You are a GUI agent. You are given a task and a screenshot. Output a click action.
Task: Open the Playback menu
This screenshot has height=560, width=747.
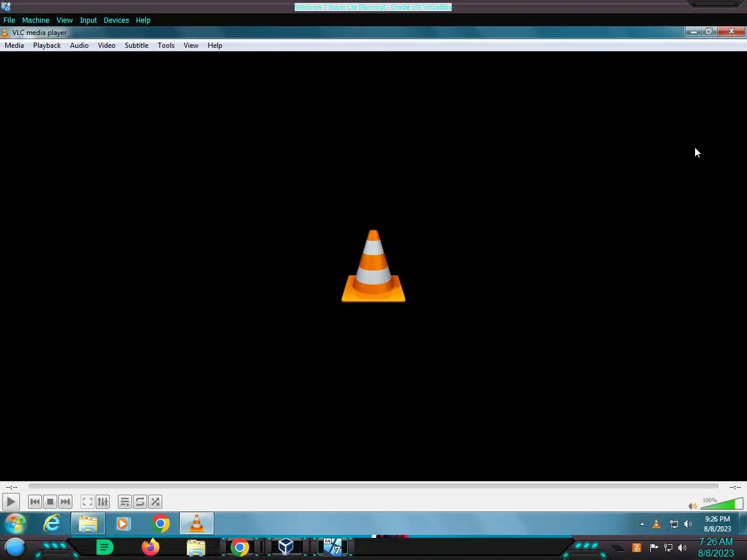tap(47, 45)
